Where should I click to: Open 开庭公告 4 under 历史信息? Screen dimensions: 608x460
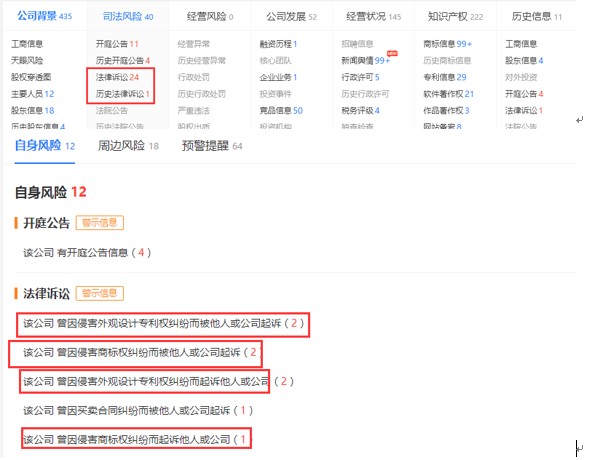[x=524, y=94]
